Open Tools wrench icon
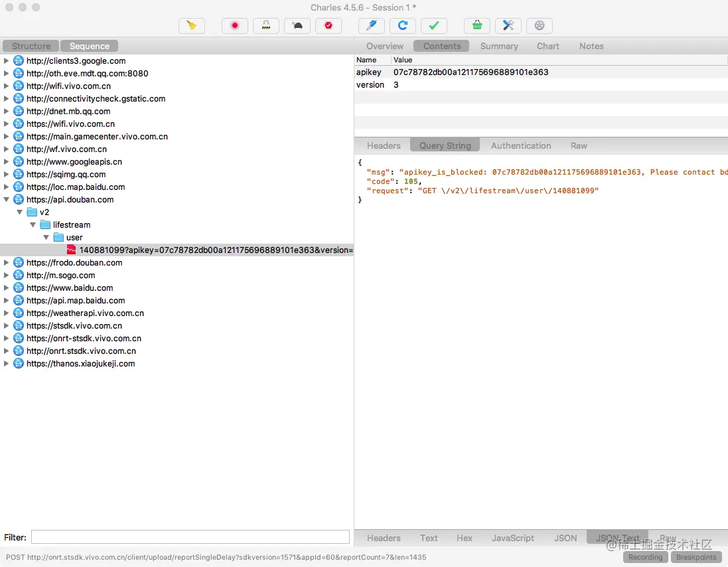Viewport: 728px width, 567px height. click(508, 25)
